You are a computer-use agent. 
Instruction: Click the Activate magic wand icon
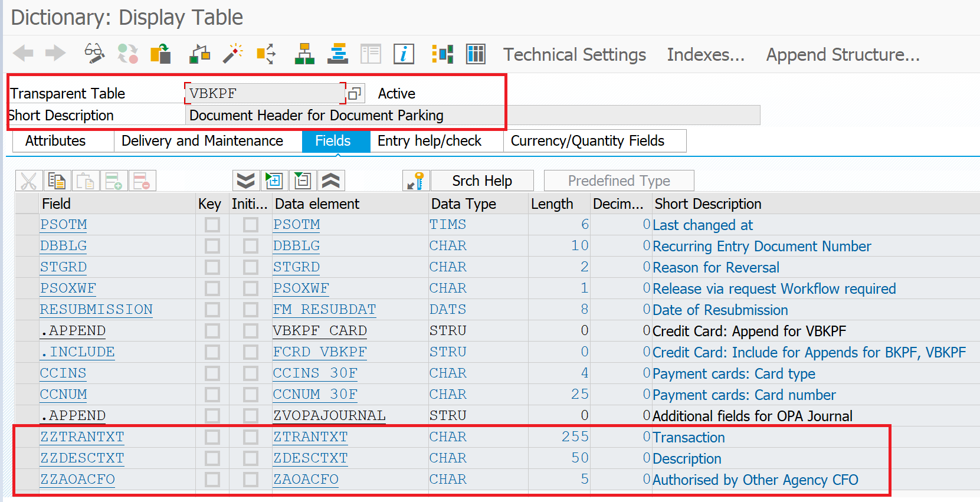pos(233,54)
